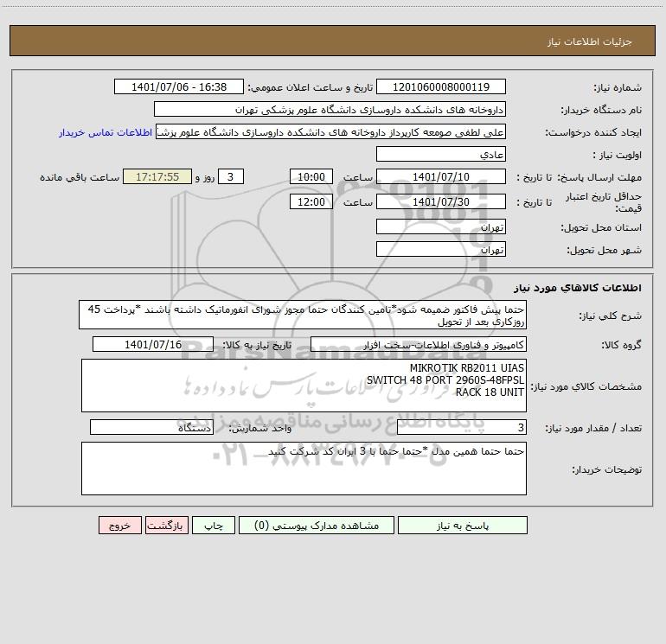Screen dimensions: 666x644
Task: Click delivery city field تهران
Action: (x=441, y=249)
